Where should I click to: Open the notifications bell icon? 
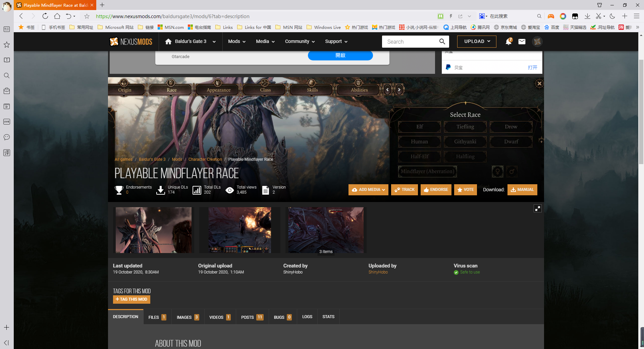(x=508, y=41)
